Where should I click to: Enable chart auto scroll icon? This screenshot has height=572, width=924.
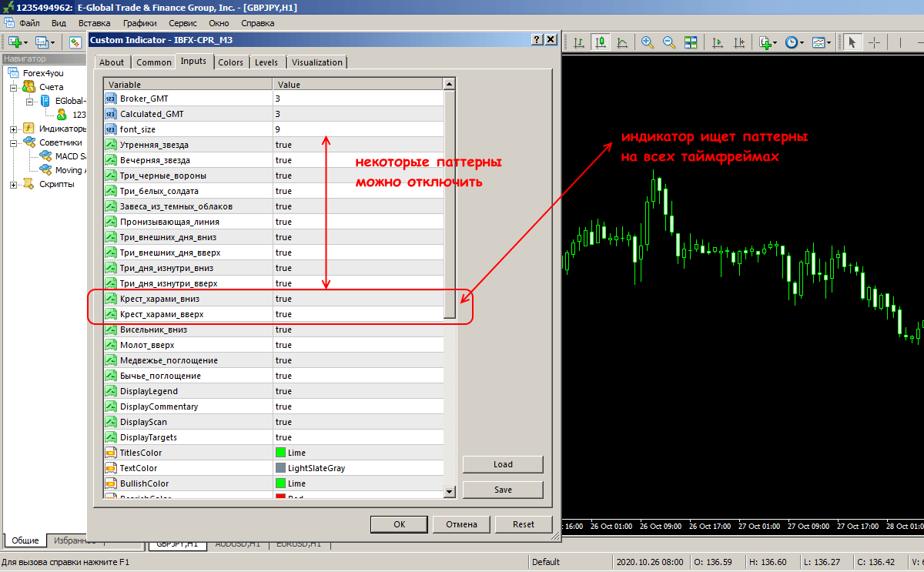[x=717, y=42]
